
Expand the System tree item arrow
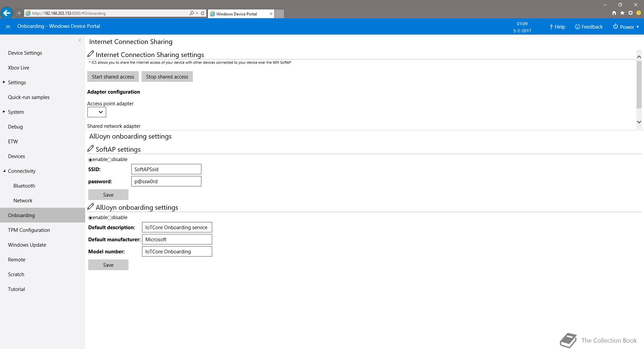pos(4,112)
